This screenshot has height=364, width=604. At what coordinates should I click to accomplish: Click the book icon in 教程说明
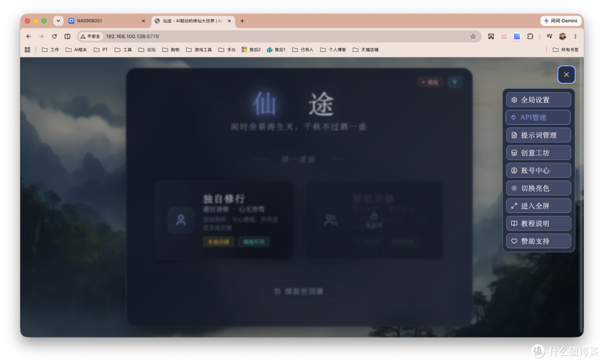pos(514,224)
